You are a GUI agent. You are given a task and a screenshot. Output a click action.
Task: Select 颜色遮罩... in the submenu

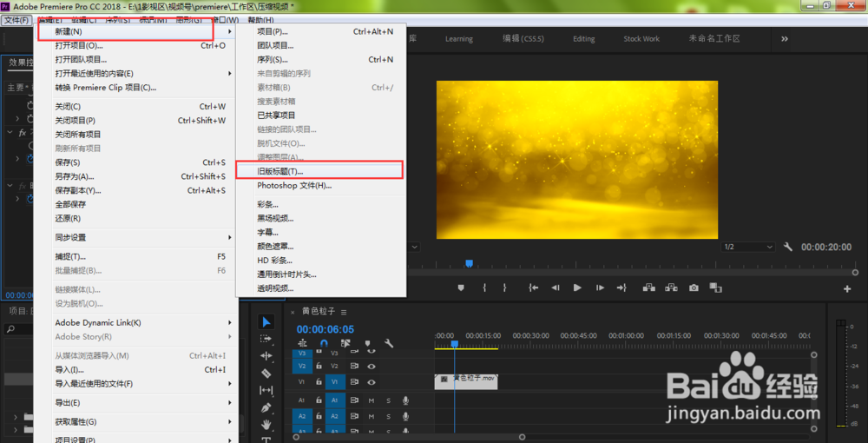coord(320,247)
